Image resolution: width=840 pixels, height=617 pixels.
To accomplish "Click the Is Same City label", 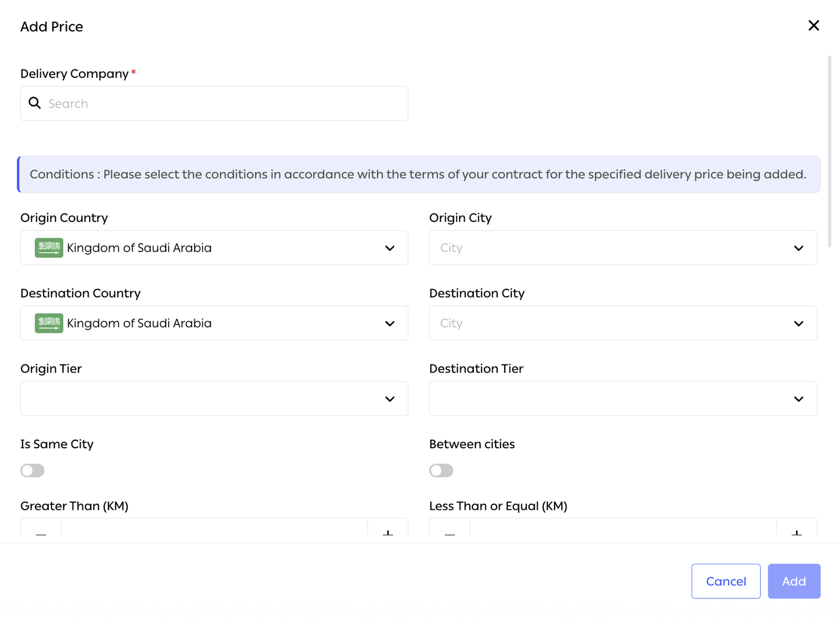I will click(57, 444).
